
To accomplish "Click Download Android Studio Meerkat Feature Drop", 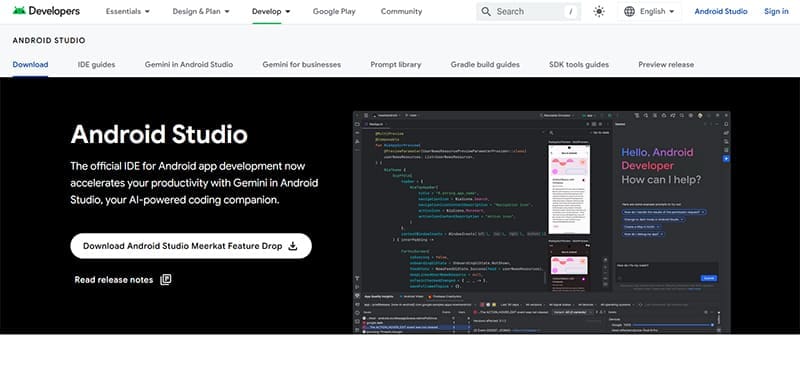I will point(191,246).
